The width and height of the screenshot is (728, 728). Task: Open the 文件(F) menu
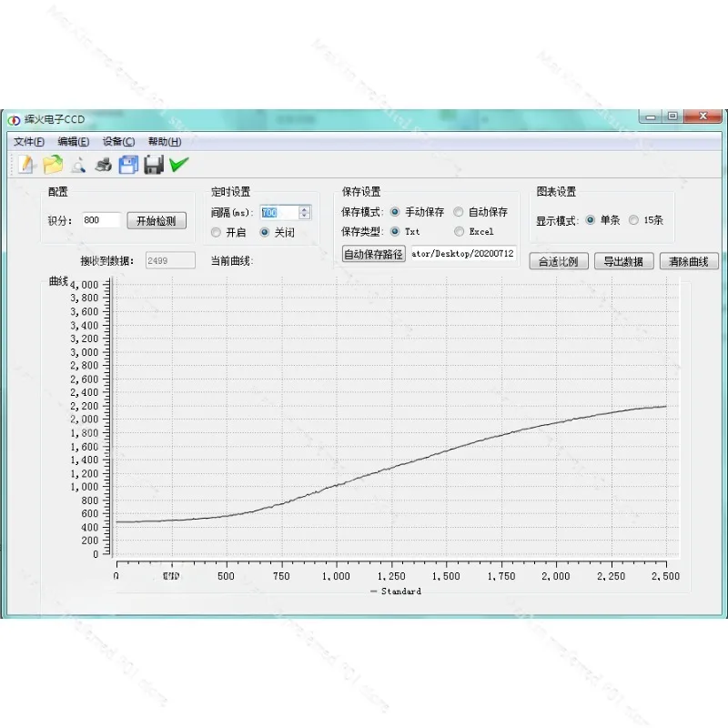coord(29,142)
